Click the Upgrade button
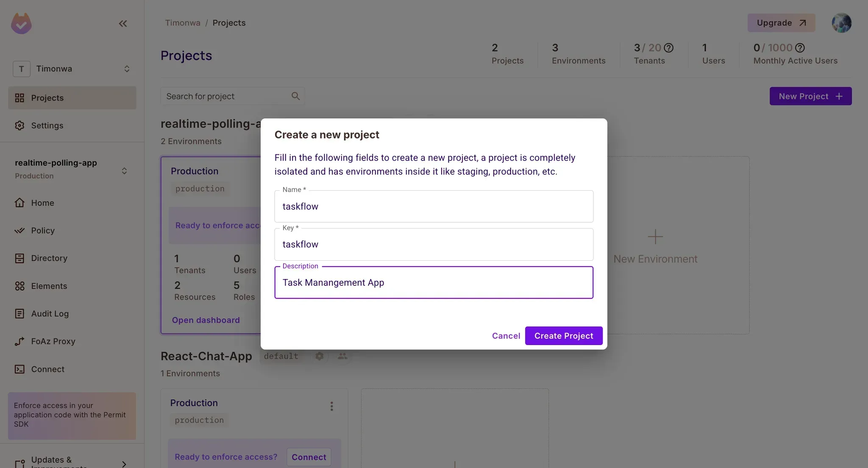868x468 pixels. pos(781,23)
